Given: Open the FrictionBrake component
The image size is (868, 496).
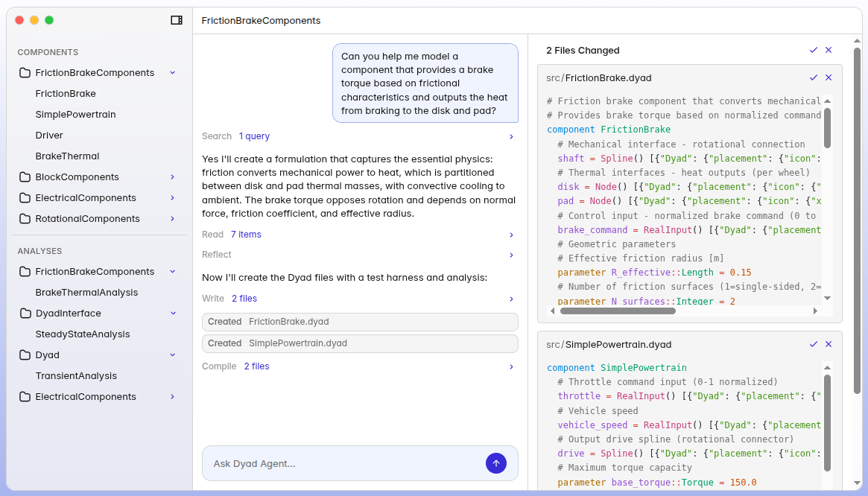Looking at the screenshot, I should (x=66, y=94).
